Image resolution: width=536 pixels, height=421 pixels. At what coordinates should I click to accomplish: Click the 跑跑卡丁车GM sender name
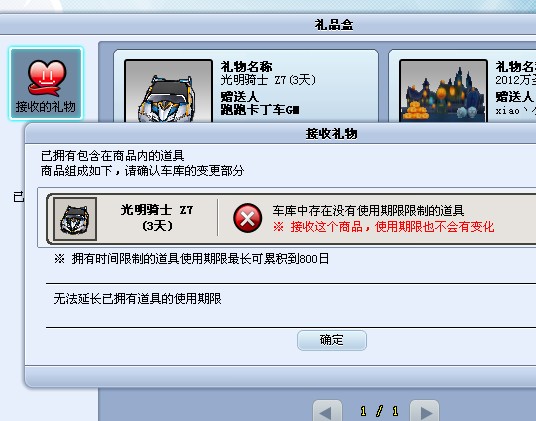pos(260,110)
